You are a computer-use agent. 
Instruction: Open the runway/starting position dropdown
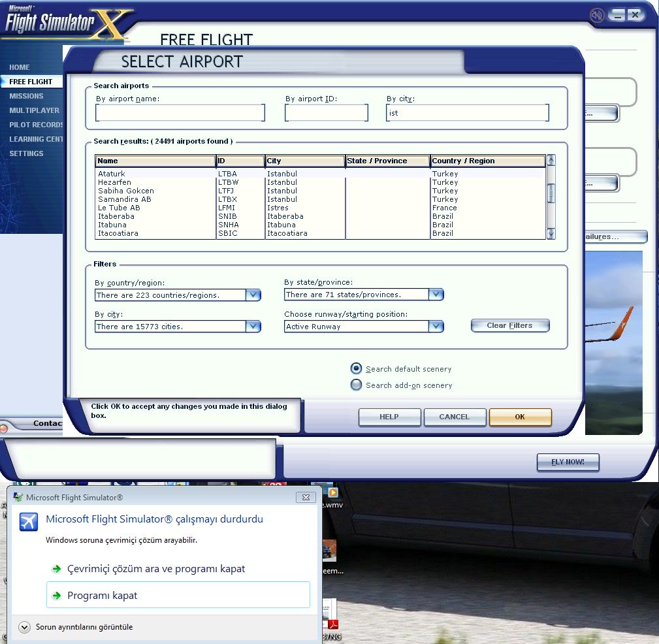[x=436, y=327]
